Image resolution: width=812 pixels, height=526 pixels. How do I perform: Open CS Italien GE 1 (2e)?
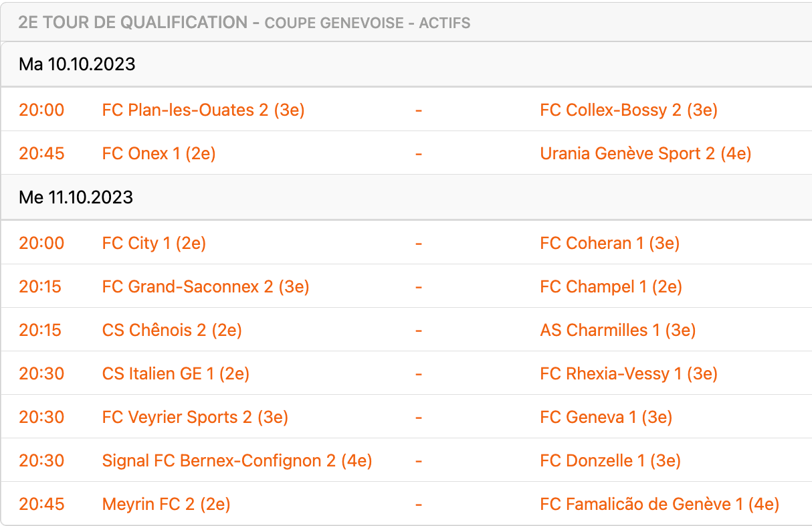coord(175,373)
